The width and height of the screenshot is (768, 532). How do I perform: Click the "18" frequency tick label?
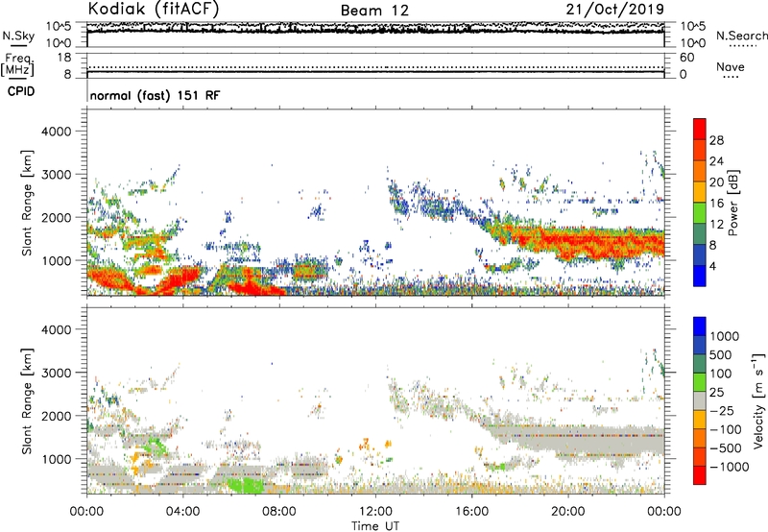point(63,58)
